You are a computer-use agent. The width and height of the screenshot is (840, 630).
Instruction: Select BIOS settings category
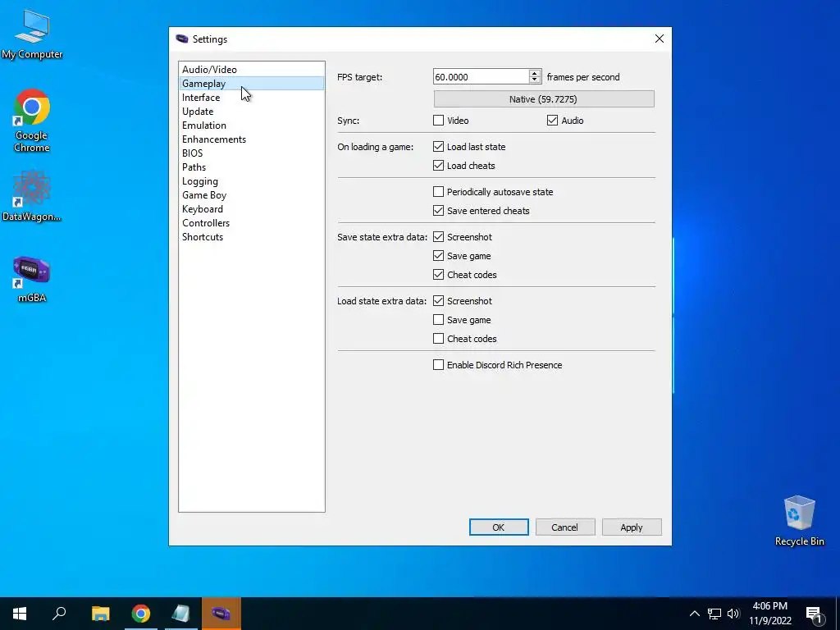[251, 153]
